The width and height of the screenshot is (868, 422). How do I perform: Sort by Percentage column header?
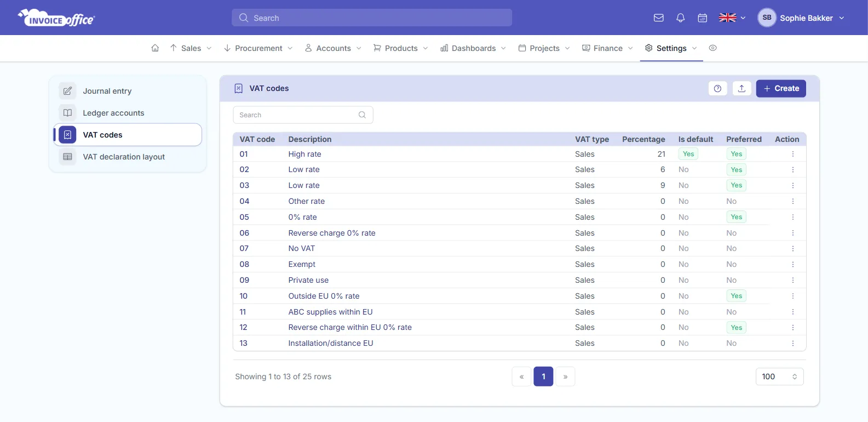pos(643,139)
